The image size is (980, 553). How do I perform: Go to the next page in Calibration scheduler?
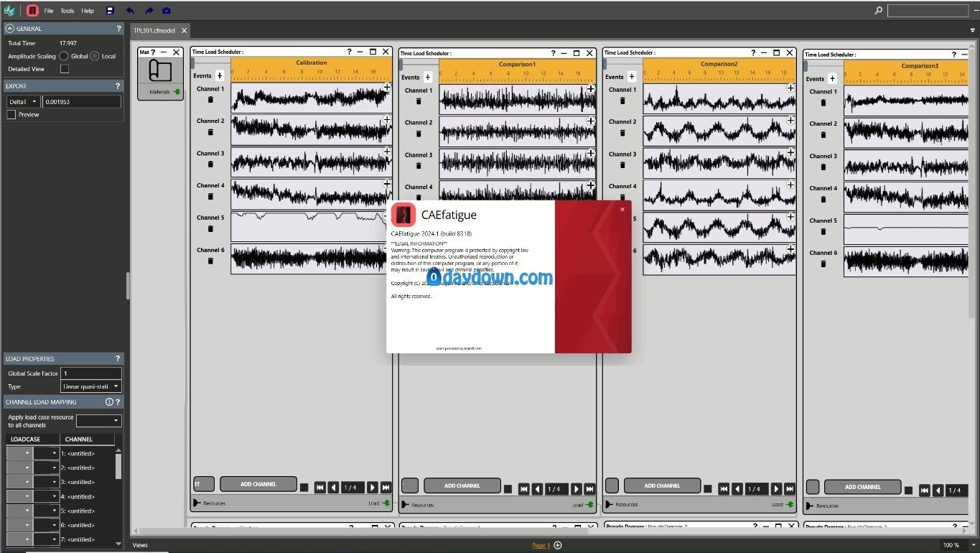373,488
